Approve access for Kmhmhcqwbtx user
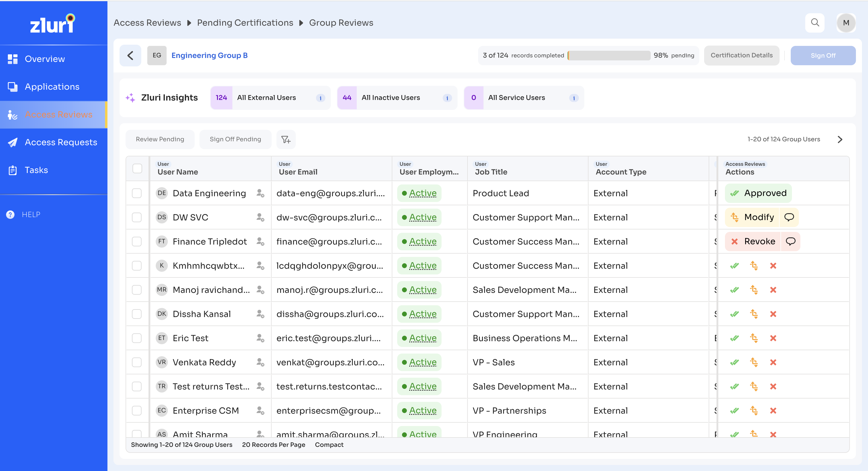The width and height of the screenshot is (868, 471). [734, 266]
